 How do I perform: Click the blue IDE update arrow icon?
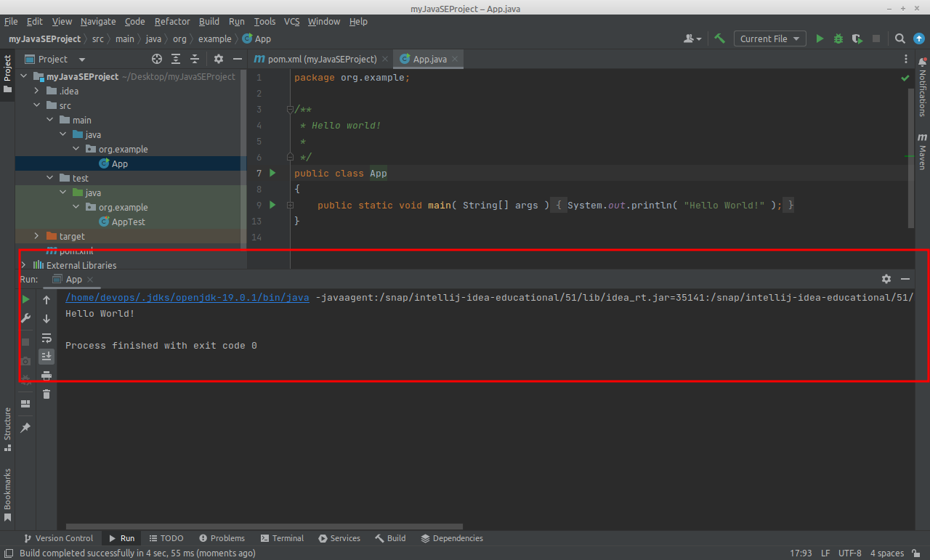point(918,38)
